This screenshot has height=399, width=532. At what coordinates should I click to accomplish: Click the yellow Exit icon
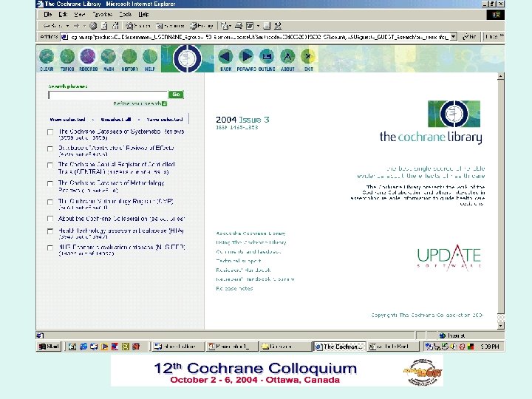coord(308,56)
